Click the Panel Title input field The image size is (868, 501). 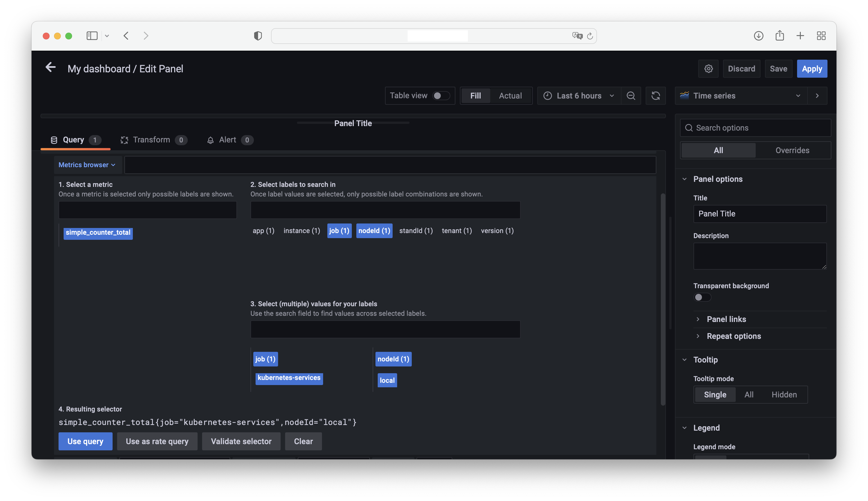coord(760,214)
